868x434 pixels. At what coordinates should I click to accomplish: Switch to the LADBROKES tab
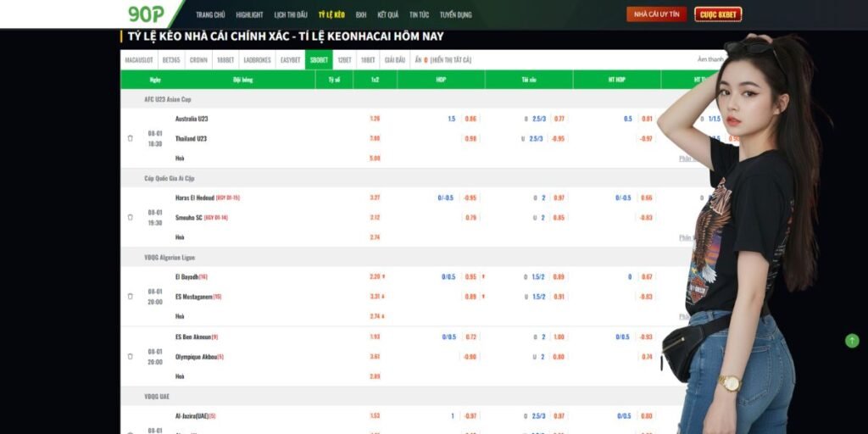pyautogui.click(x=257, y=60)
